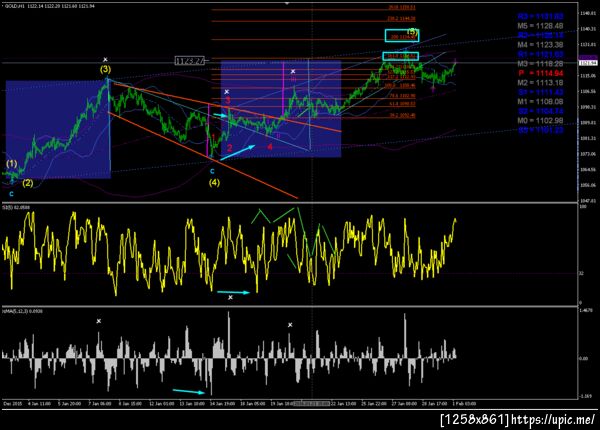Click the gray crosshair date tag on time axis
This screenshot has width=600, height=430.
[x=311, y=404]
